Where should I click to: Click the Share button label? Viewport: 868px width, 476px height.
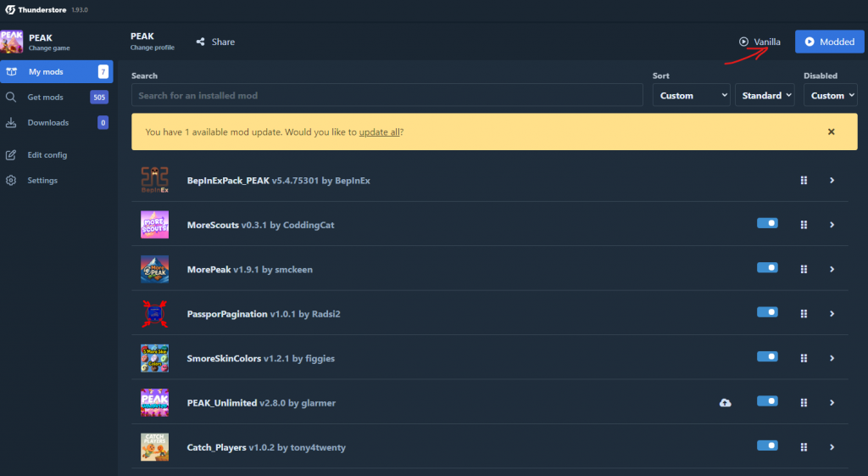[223, 42]
